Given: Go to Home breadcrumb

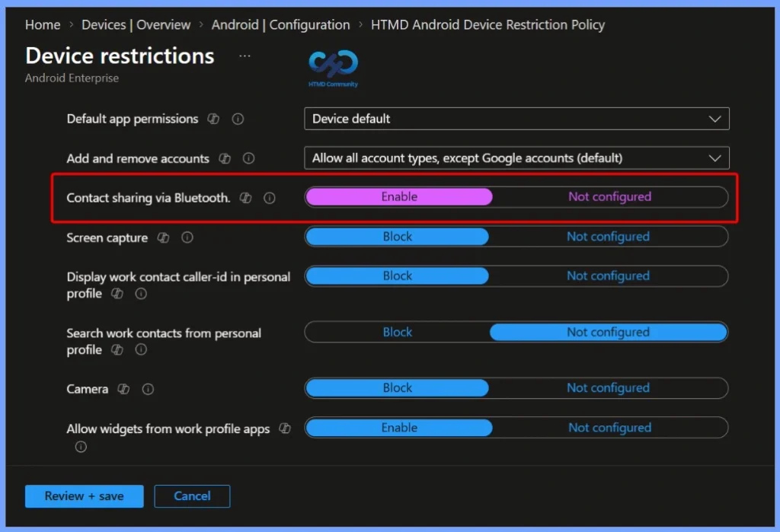Looking at the screenshot, I should (43, 25).
